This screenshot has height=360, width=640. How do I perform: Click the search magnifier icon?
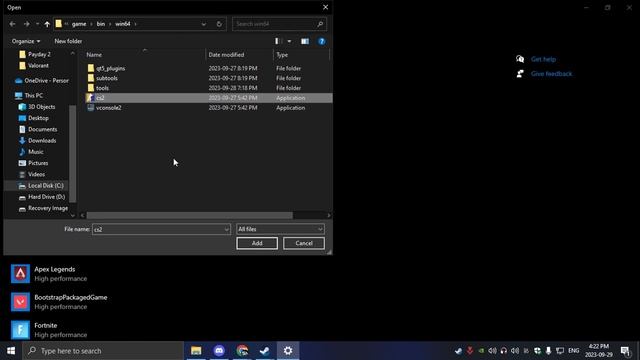click(x=320, y=24)
